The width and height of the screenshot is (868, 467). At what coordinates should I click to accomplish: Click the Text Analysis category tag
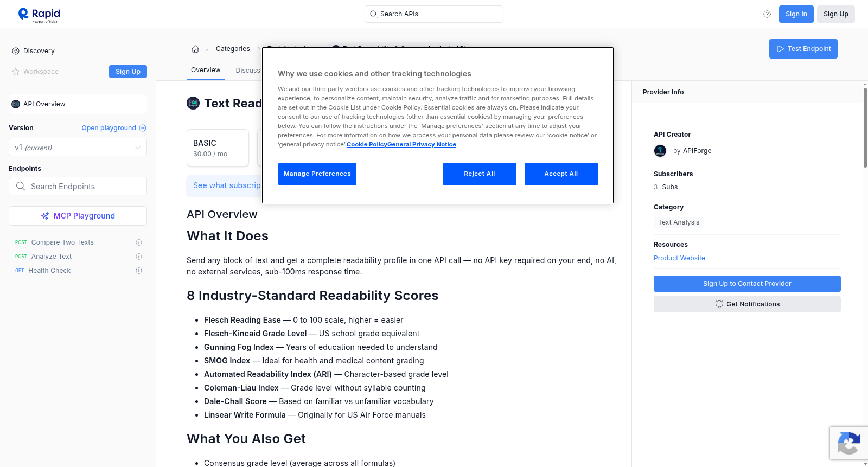pyautogui.click(x=679, y=222)
